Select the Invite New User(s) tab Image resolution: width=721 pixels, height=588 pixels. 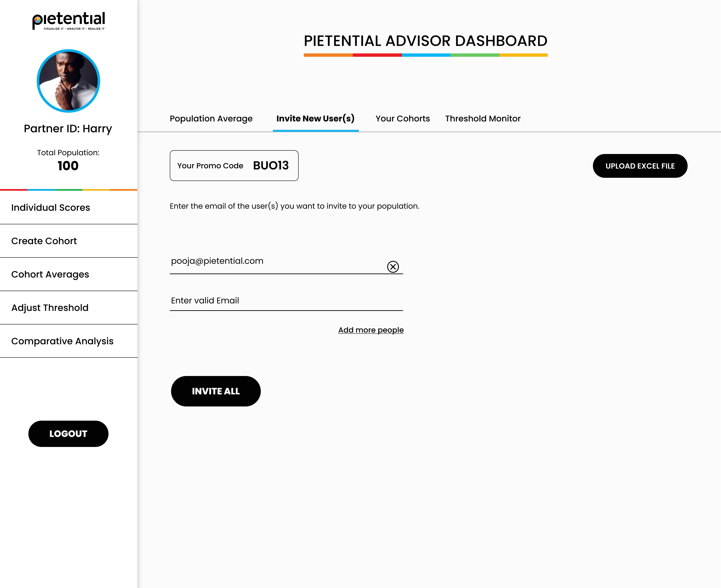(x=315, y=119)
